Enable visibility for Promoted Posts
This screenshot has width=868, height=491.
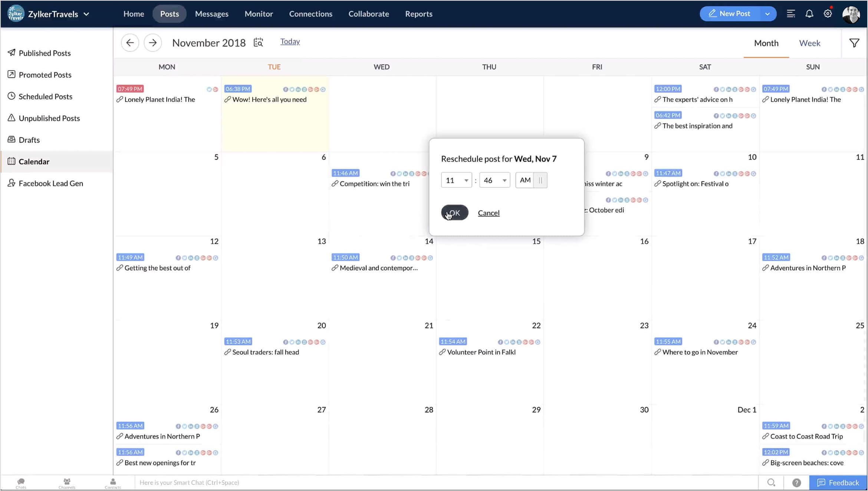pyautogui.click(x=45, y=75)
